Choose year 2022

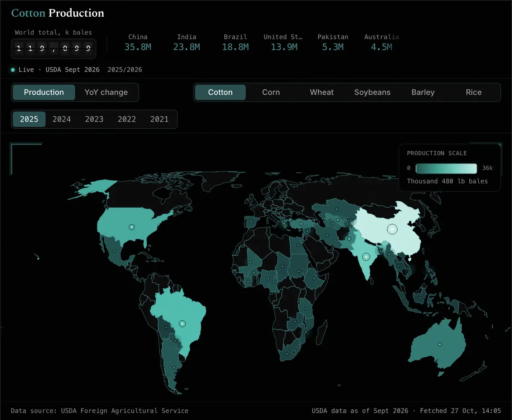tap(127, 119)
